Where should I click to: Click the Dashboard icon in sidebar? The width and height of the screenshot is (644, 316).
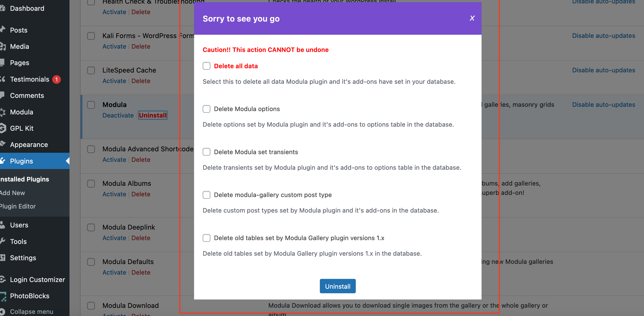coord(2,8)
